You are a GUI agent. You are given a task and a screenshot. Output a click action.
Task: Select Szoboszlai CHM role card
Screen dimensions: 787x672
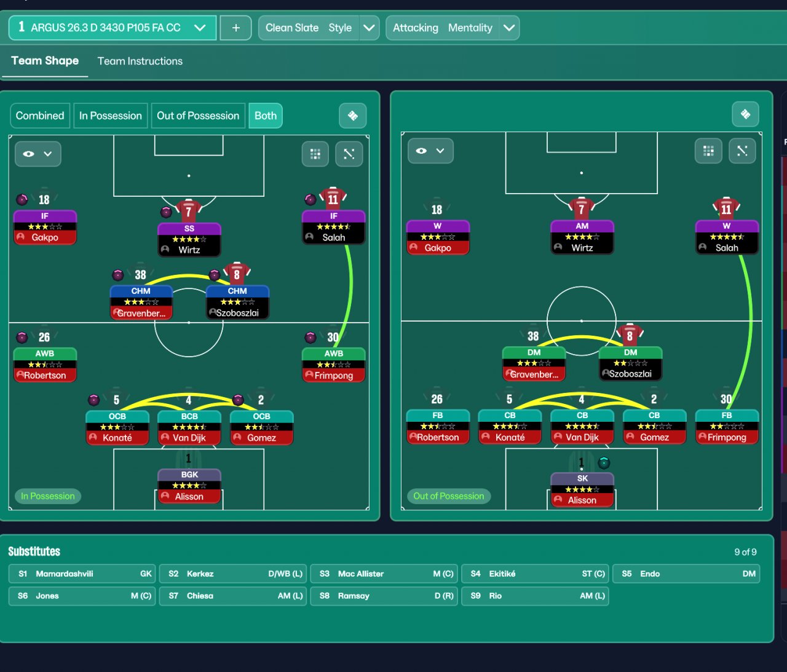click(237, 302)
